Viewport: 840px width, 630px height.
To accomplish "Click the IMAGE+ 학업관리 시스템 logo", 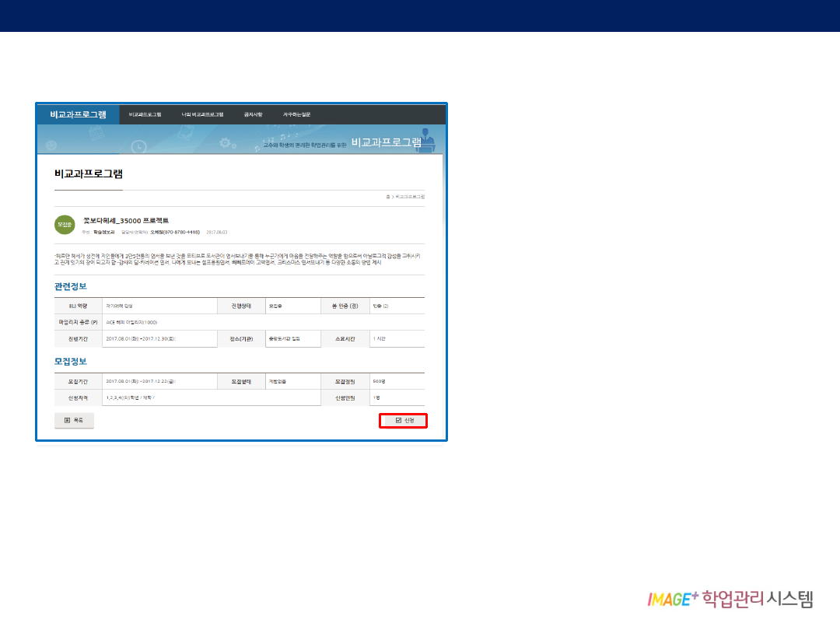I will pyautogui.click(x=730, y=599).
